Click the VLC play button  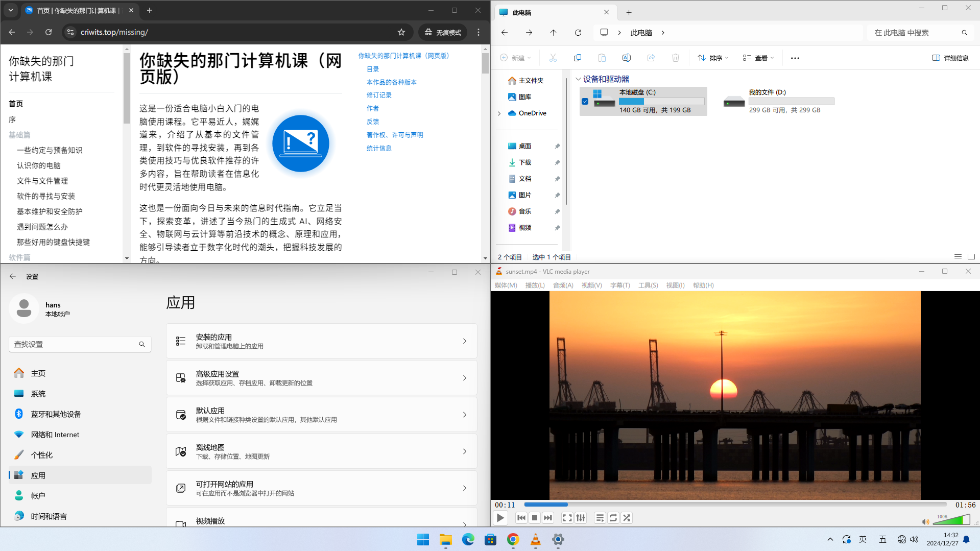point(500,518)
